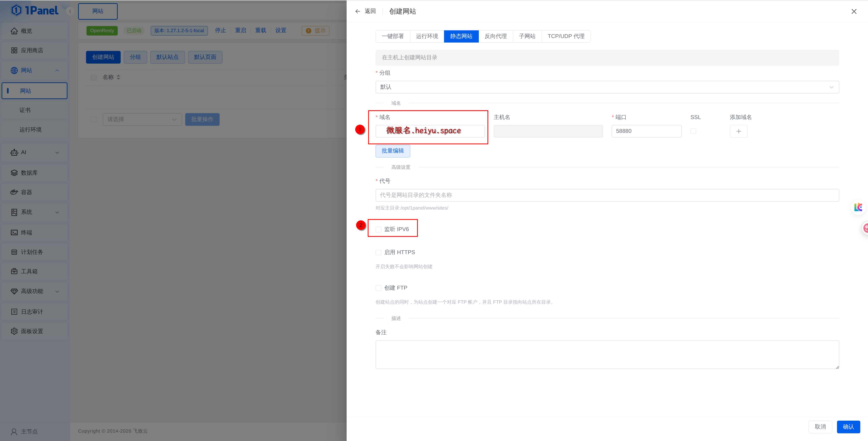Click the 网站 globe icon in sidebar
This screenshot has height=441, width=868.
(x=14, y=70)
